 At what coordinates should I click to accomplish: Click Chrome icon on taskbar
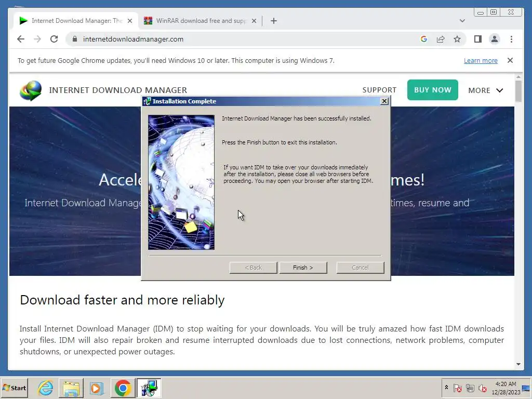(x=123, y=388)
